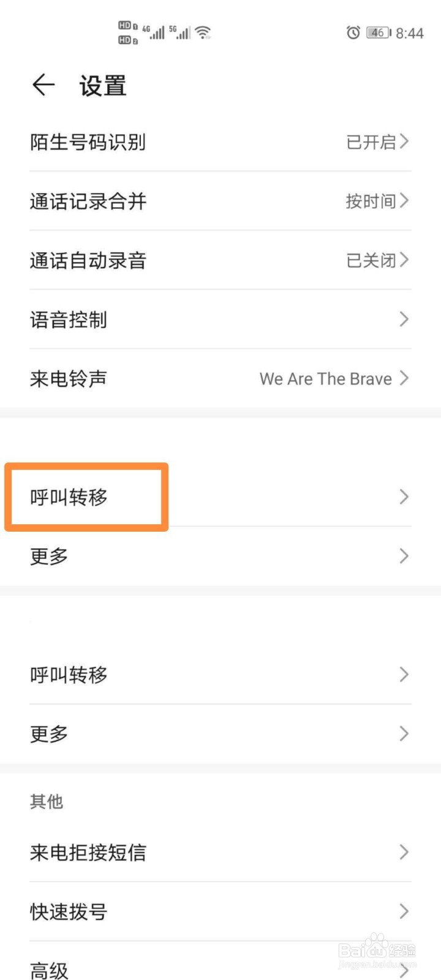Tap the back arrow icon
Image resolution: width=441 pixels, height=980 pixels.
43,85
